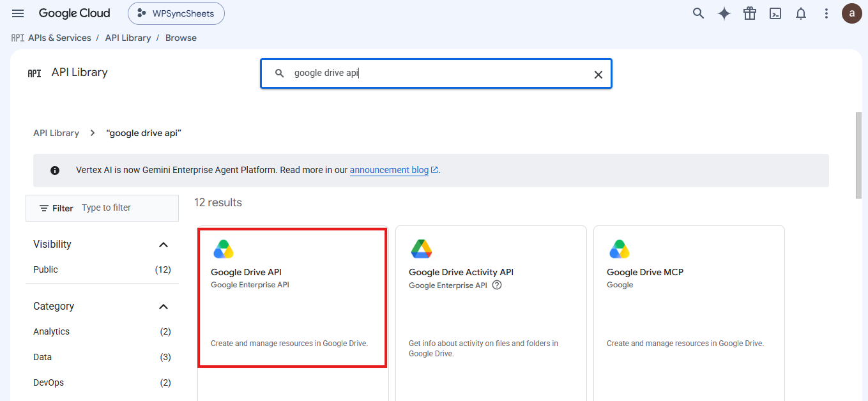868x401 pixels.
Task: Clear the search field with X
Action: click(x=598, y=74)
